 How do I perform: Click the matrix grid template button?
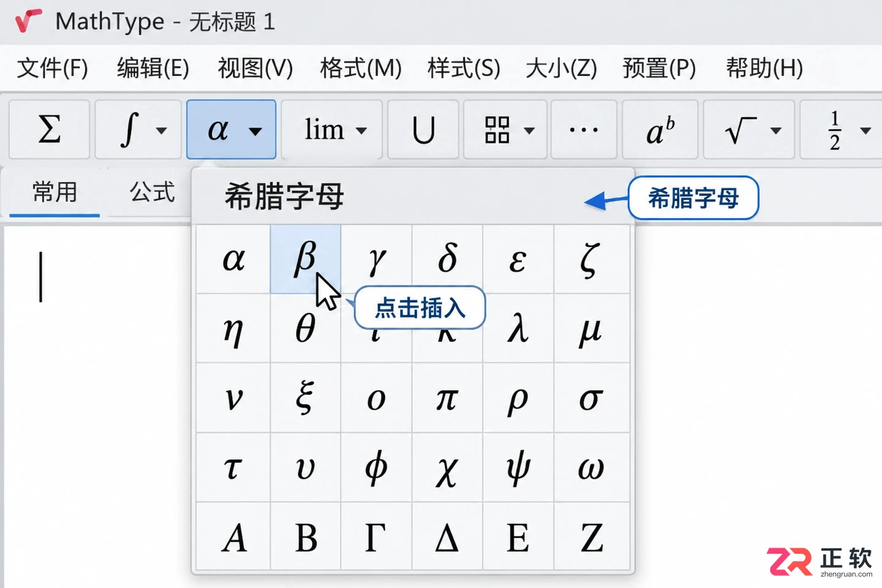497,129
